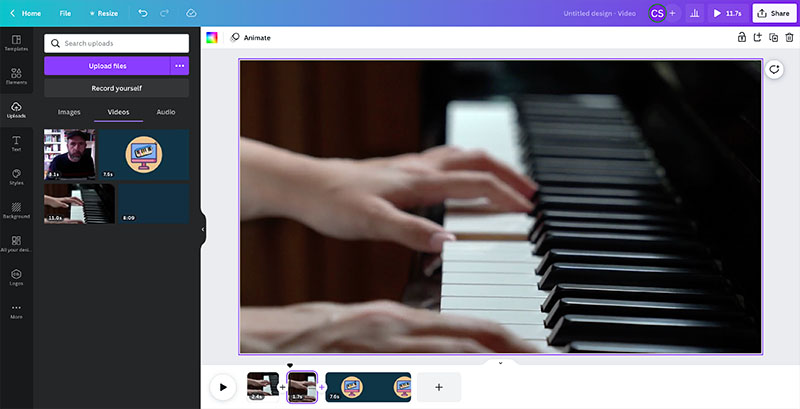
Task: Open the Templates sidebar panel
Action: (x=16, y=43)
